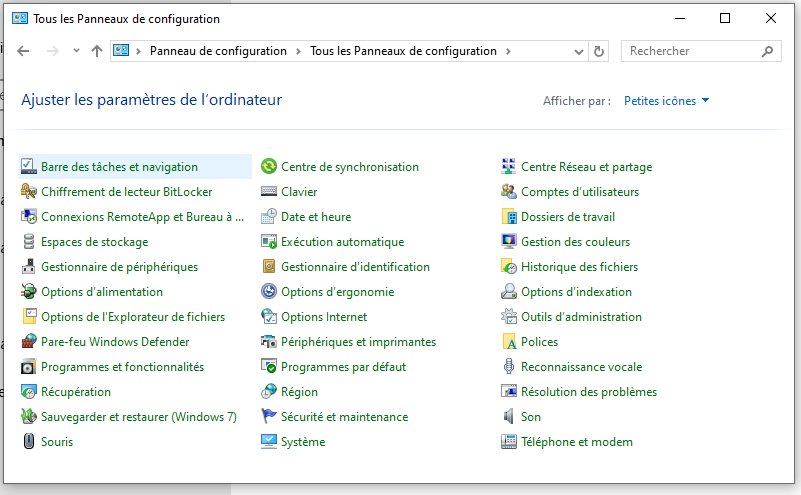Open the Clavier keyboard icon
Screen dimensions: 801x495
269,192
